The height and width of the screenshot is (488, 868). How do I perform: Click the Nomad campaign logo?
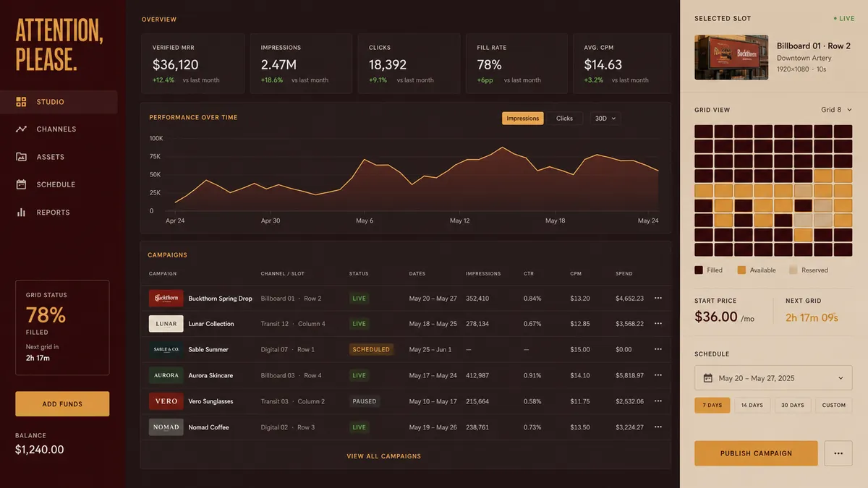(166, 427)
